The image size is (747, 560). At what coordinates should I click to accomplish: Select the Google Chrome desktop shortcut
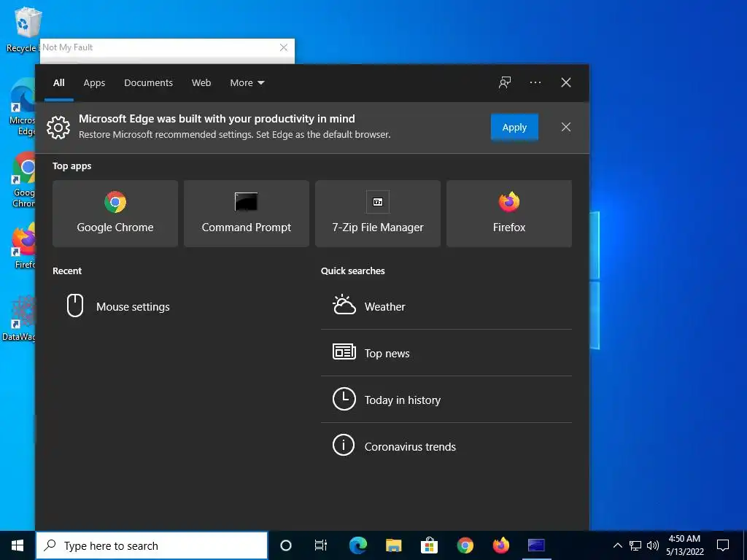coord(23,180)
